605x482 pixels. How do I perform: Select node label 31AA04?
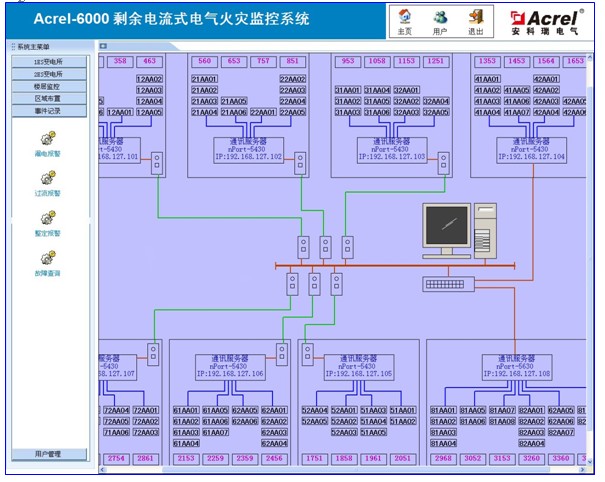(377, 90)
